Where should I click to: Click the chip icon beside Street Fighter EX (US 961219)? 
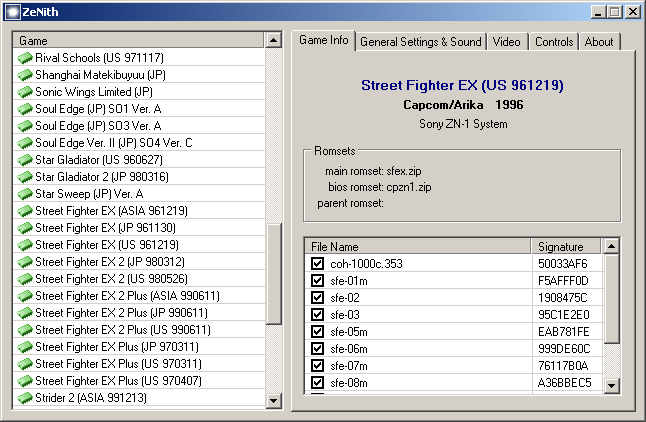(x=25, y=245)
